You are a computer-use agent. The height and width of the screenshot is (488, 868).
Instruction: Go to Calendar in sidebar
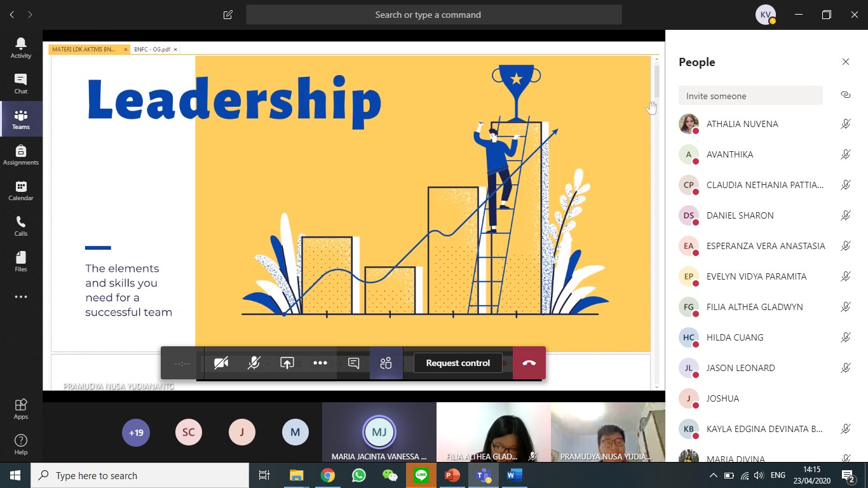[x=21, y=190]
